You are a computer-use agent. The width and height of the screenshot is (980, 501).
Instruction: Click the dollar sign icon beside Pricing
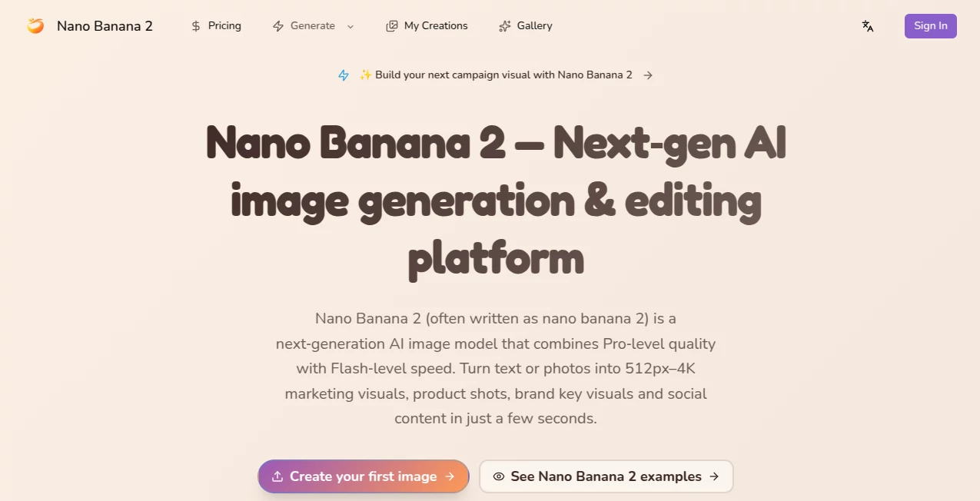[195, 25]
